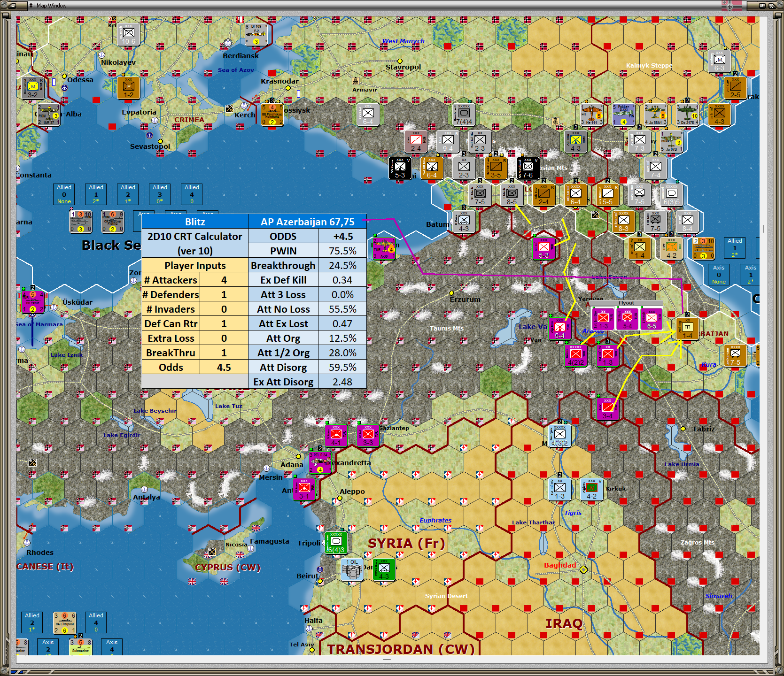Image resolution: width=784 pixels, height=676 pixels.
Task: Click the ODDS value +4.5
Action: click(x=342, y=236)
